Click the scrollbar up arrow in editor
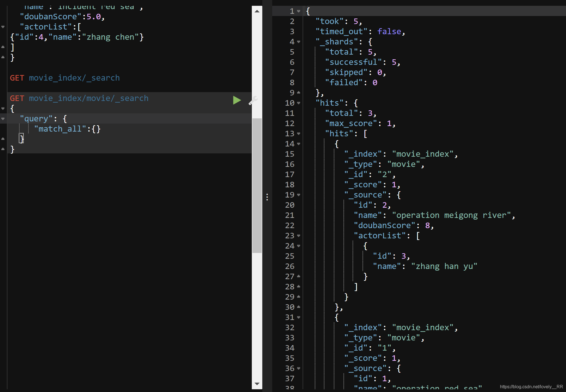 257,11
